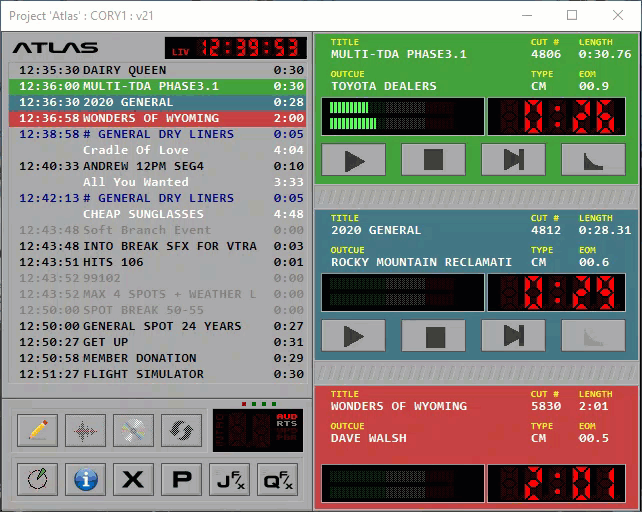Click the fade button on 2020 GENERAL deck

click(x=593, y=336)
